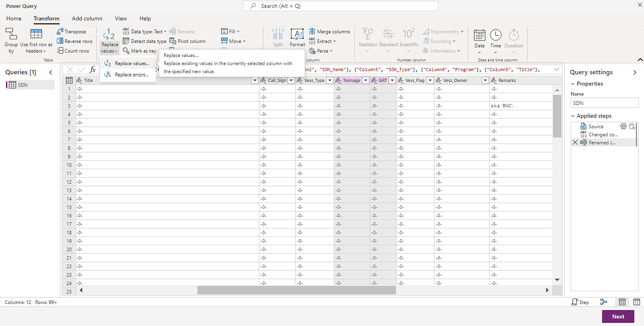Open the Home tab
Screen dimensions: 644x326
click(14, 19)
